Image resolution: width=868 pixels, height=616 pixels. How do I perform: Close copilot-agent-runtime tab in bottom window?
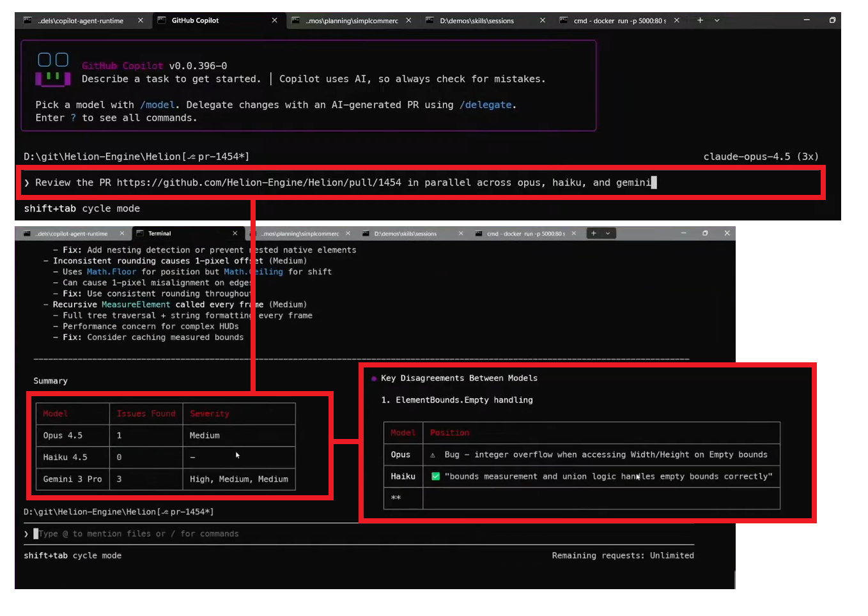122,234
